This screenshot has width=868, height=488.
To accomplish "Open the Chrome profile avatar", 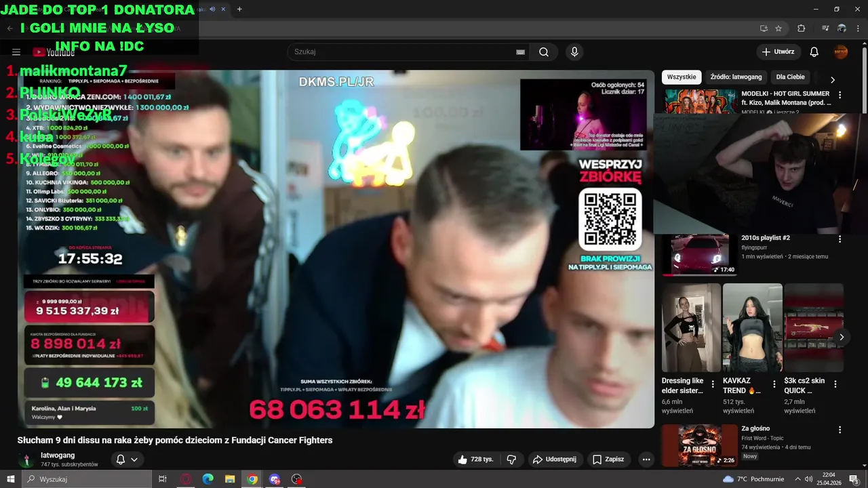I will pyautogui.click(x=842, y=28).
